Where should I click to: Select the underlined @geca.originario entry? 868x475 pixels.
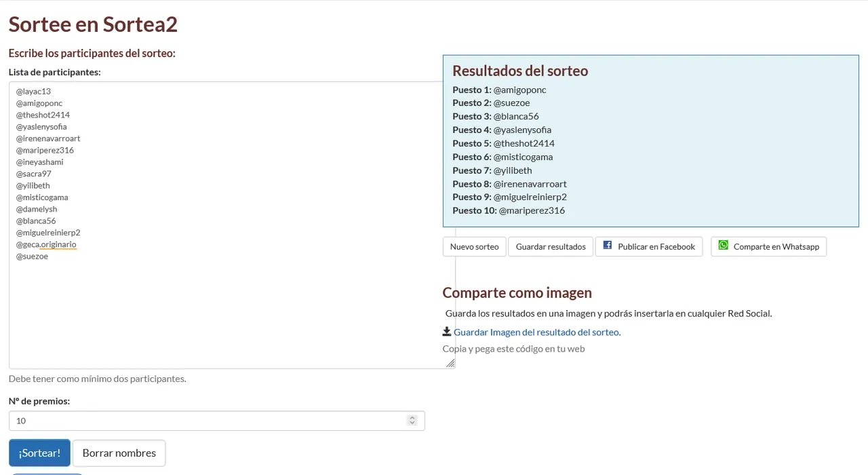coord(46,244)
